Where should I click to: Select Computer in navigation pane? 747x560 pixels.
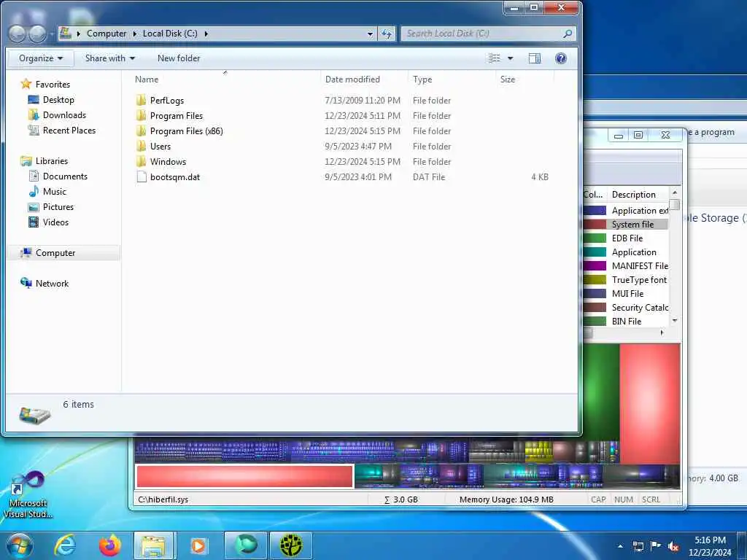point(55,253)
